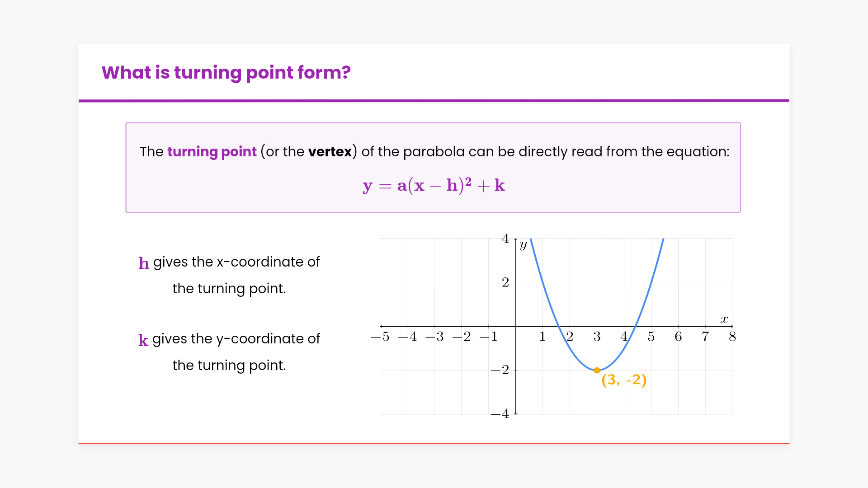Click the tick label −3 on the x-axis
The height and width of the screenshot is (488, 868).
pos(434,337)
